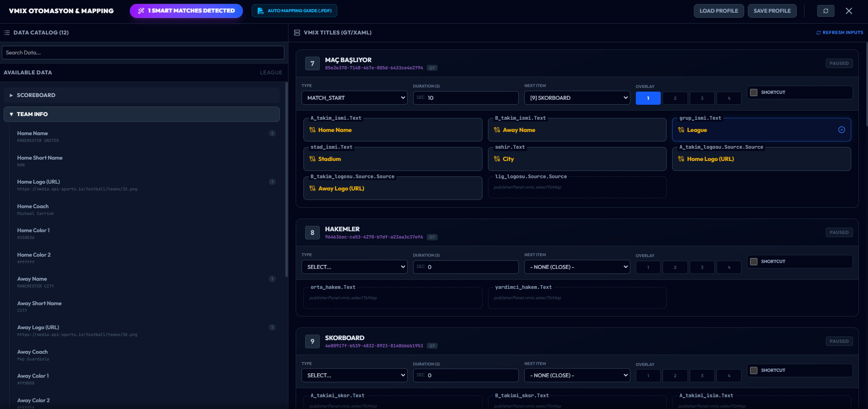This screenshot has height=409, width=868.
Task: Click the vMix Titles panel icon
Action: pyautogui.click(x=297, y=33)
